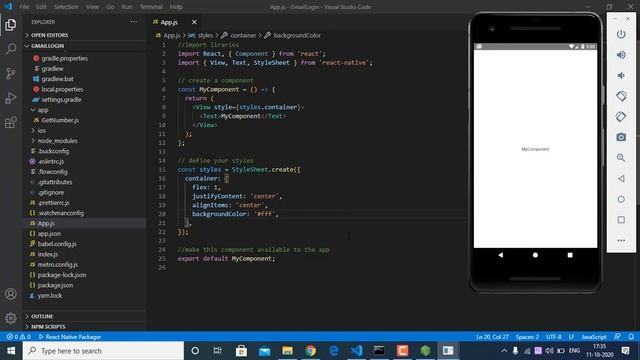Open Chrome from taskbar
The image size is (640, 360).
[311, 351]
